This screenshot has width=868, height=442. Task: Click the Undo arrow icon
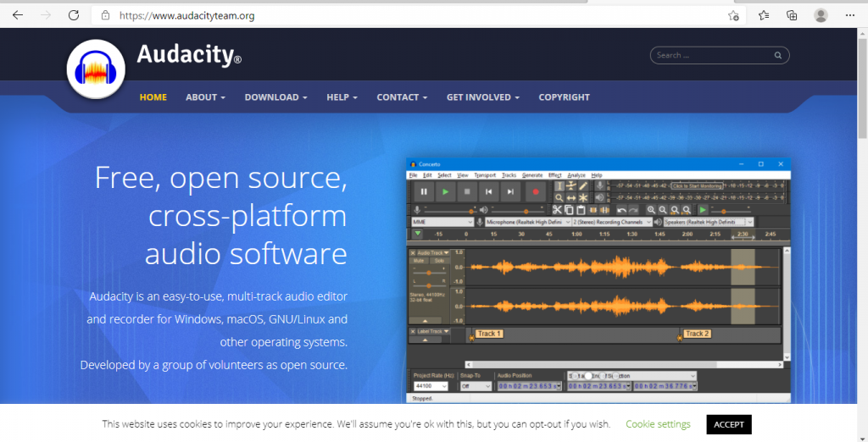[x=622, y=210]
